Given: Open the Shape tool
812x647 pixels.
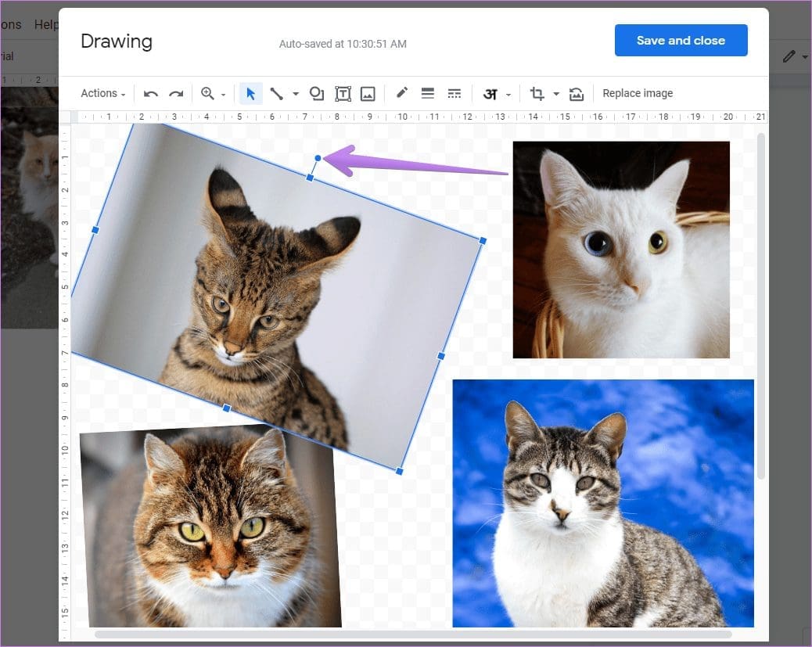Looking at the screenshot, I should 316,93.
